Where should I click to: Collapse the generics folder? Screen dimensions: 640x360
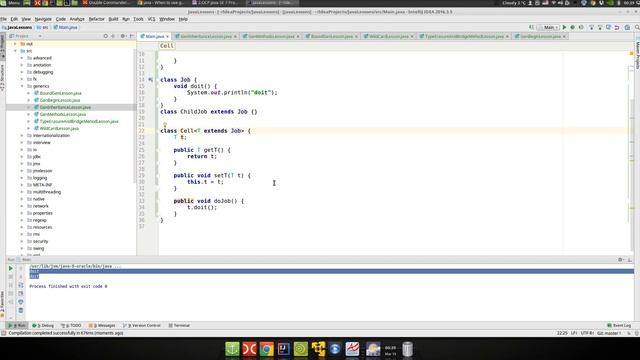(x=22, y=86)
